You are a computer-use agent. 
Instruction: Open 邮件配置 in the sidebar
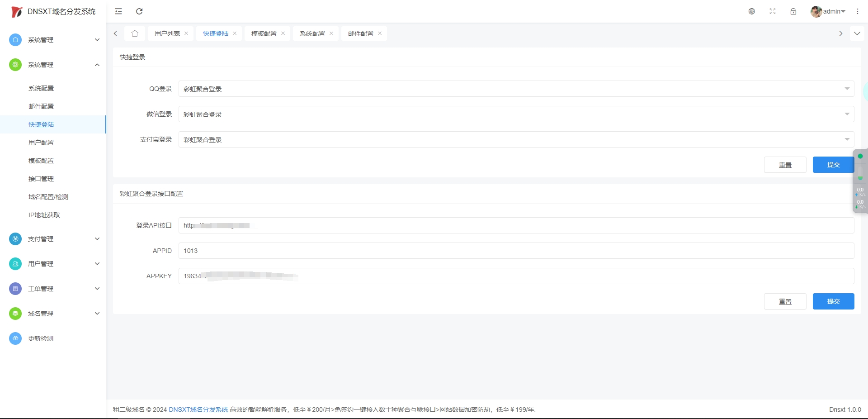tap(53, 106)
